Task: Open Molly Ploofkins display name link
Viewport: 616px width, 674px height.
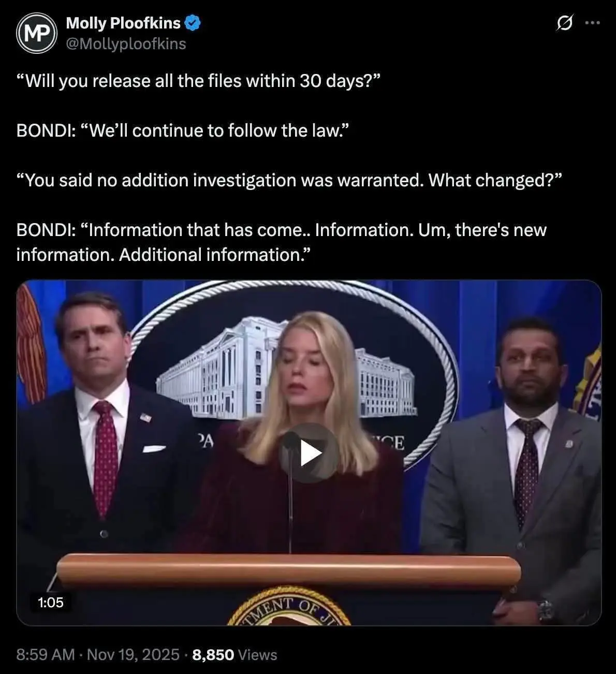Action: click(123, 23)
